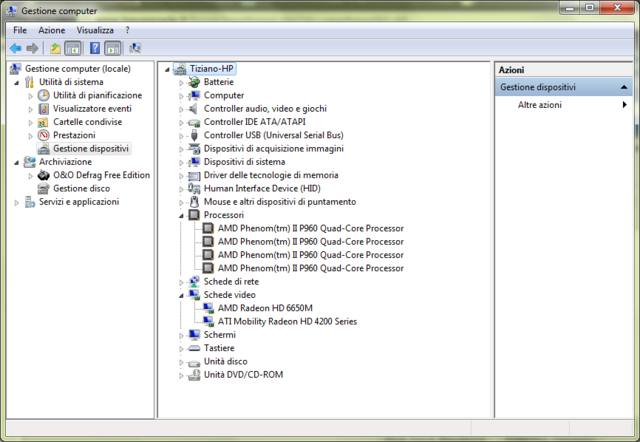640x442 pixels.
Task: Open the Azione menu
Action: click(x=51, y=30)
